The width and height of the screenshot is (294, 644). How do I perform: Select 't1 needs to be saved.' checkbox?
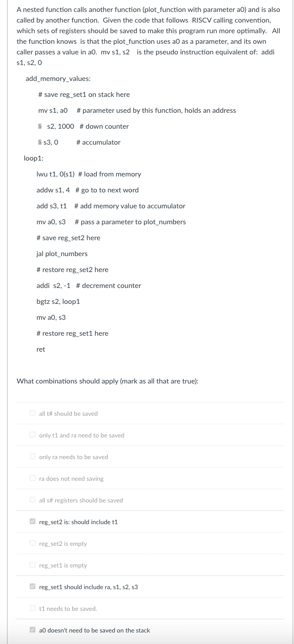(x=33, y=608)
